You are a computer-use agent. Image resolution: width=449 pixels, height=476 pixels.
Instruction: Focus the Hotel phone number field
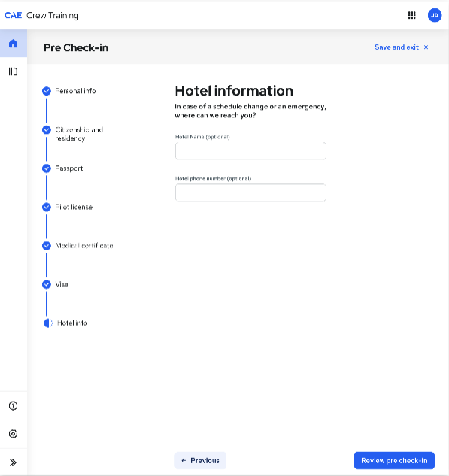click(250, 193)
